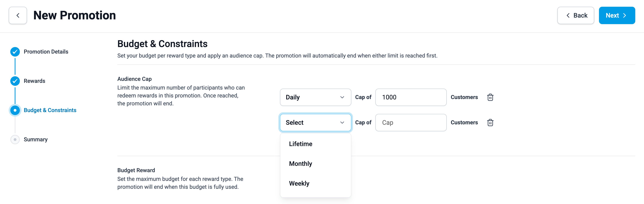The image size is (644, 204).
Task: Collapse the open Select period dropdown
Action: point(315,122)
